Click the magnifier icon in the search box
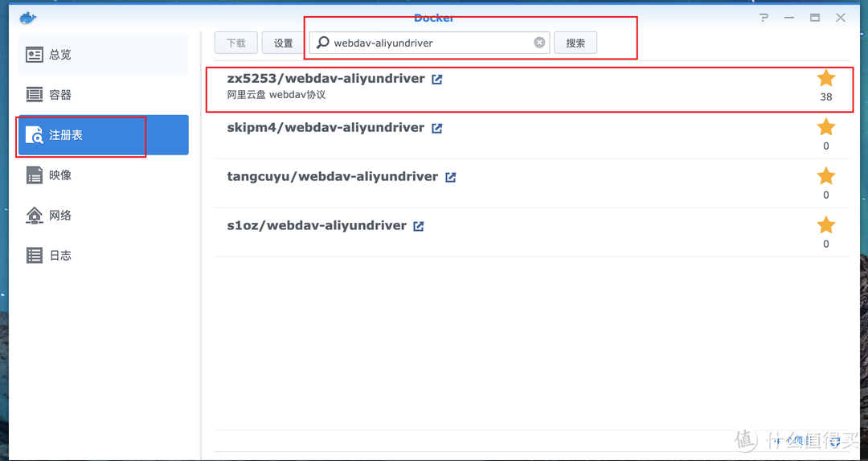Screen dimensions: 868x461 click(323, 43)
